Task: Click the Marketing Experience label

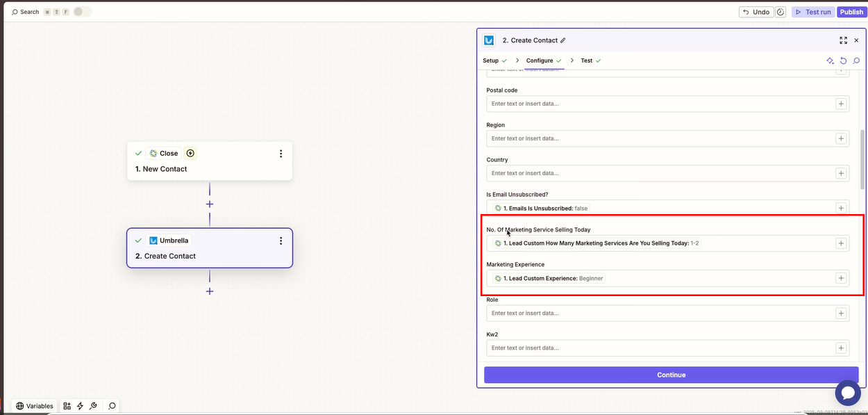Action: tap(515, 264)
